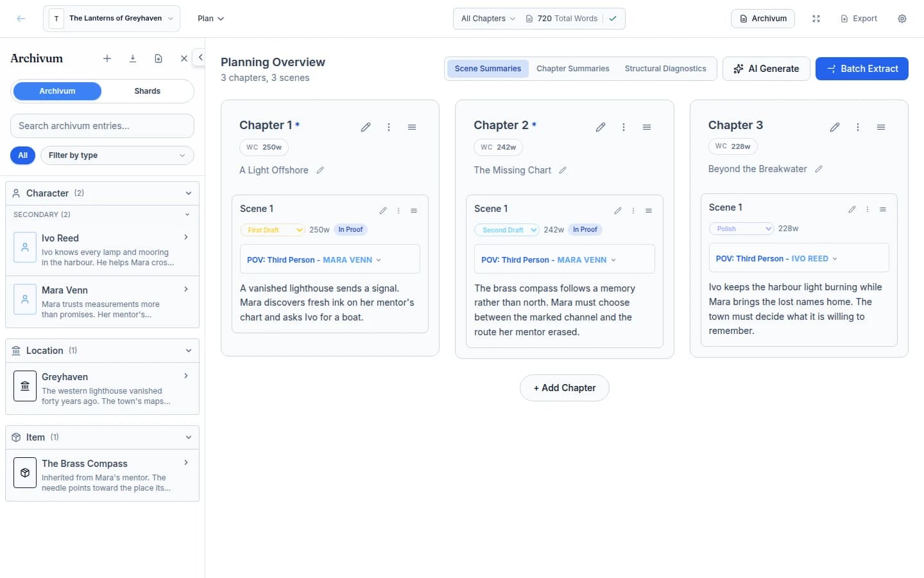Open the Filter by type dropdown
924x578 pixels.
point(117,155)
